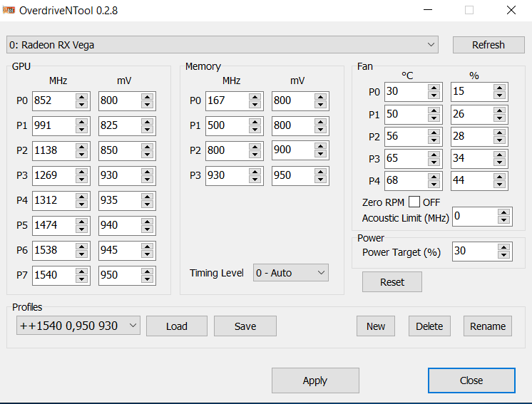Viewport: 532px width, 404px height.
Task: Increase Acoustic Limit with up arrow
Action: 504,213
